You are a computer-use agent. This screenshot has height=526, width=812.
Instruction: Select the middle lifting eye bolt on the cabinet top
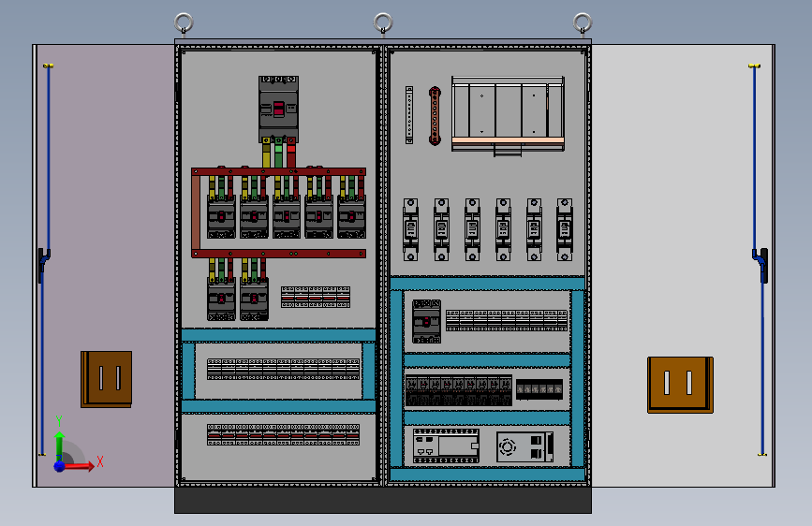pos(383,23)
